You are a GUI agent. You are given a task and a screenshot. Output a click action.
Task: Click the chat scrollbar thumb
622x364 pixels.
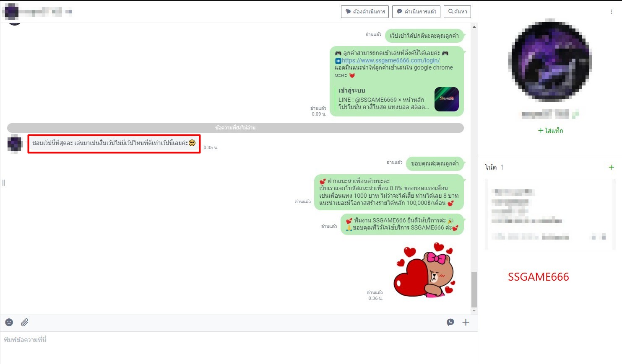[474, 289]
